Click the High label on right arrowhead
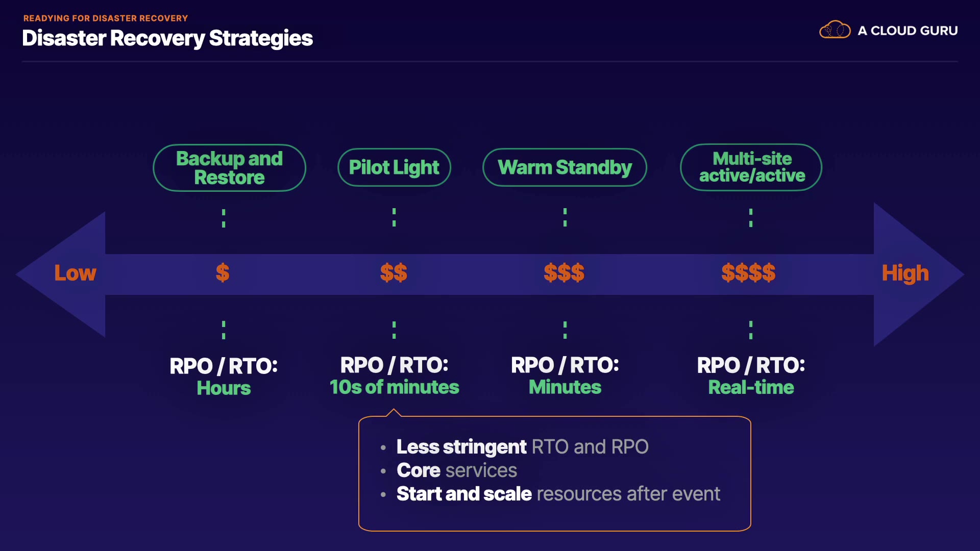This screenshot has height=551, width=980. 905,273
